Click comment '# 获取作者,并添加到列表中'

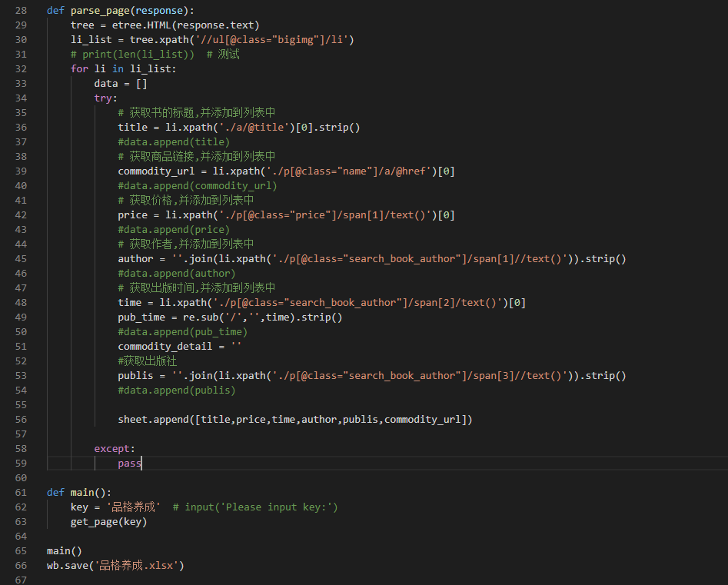pos(186,244)
